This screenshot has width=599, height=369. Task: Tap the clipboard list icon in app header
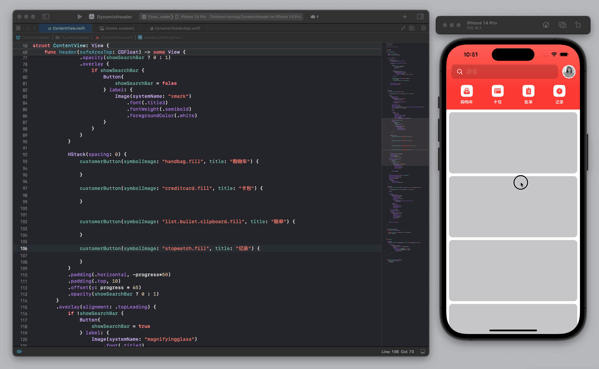[528, 91]
